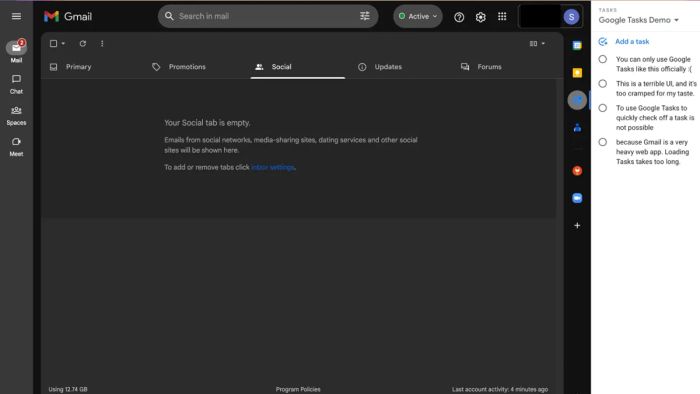Open the red add-on icon in side panel
This screenshot has width=700, height=394.
tap(577, 170)
